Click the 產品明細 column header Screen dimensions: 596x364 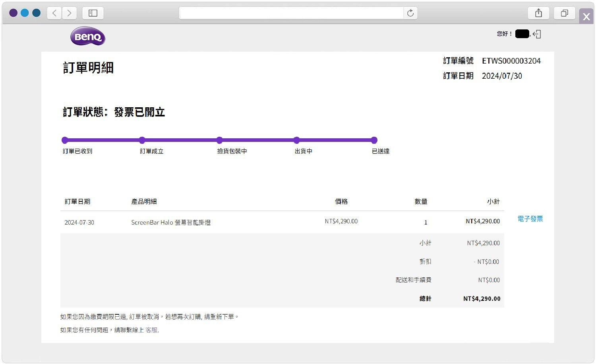pyautogui.click(x=144, y=201)
